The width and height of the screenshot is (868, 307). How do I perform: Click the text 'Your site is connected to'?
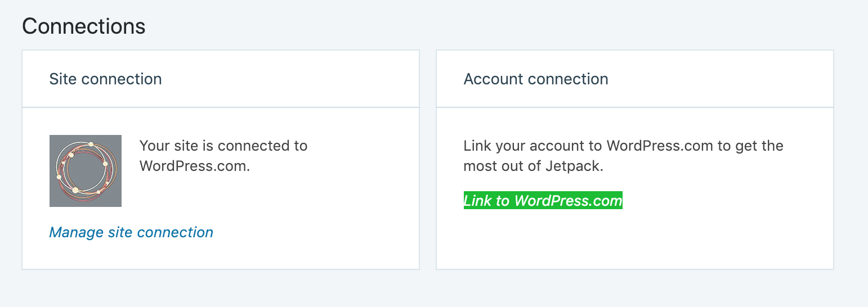click(223, 146)
